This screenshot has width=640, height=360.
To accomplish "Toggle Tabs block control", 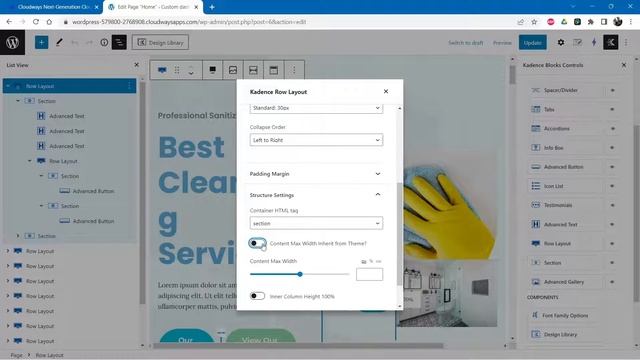I will [612, 109].
